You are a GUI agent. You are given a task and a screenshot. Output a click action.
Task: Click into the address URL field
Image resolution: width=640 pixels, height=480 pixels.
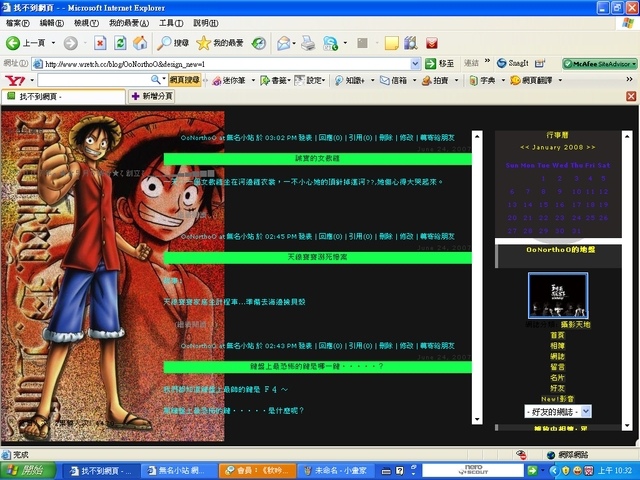click(x=227, y=64)
